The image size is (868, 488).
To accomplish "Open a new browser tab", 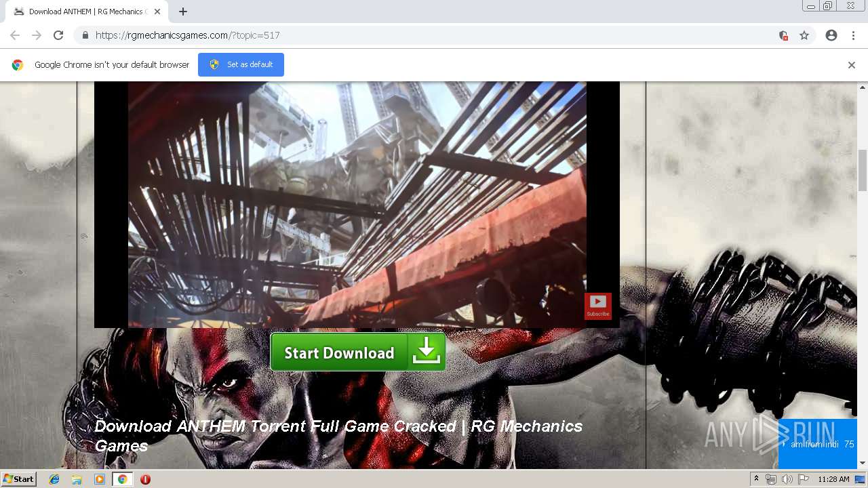I will point(182,12).
